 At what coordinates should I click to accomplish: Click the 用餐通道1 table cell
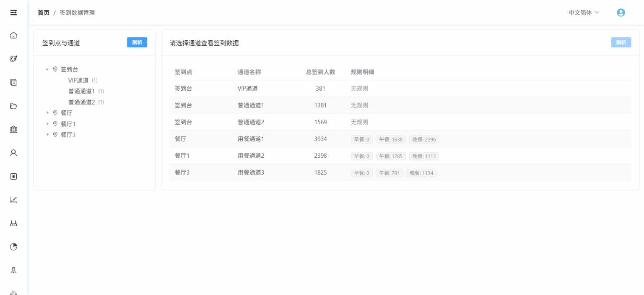click(x=251, y=139)
